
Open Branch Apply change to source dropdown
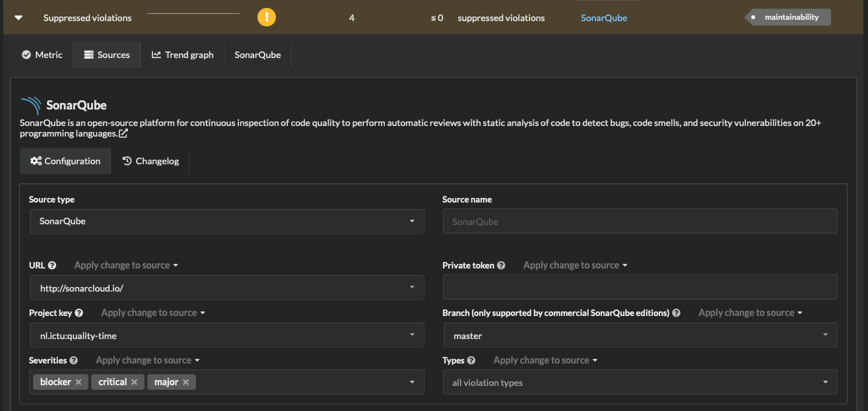[751, 313]
